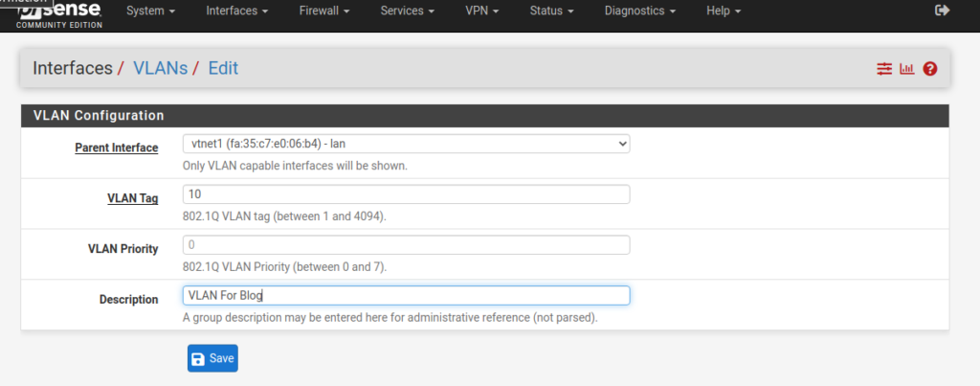
Task: Open the Status menu
Action: 551,11
